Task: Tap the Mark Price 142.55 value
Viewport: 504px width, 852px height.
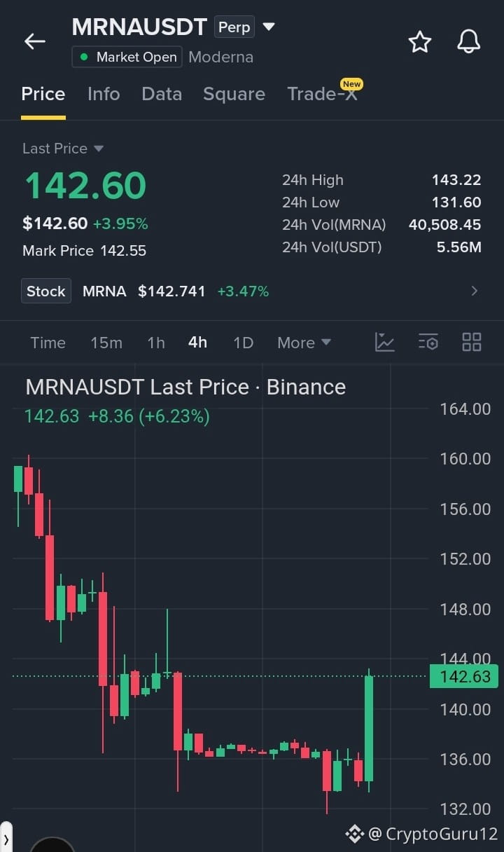Action: (x=123, y=251)
